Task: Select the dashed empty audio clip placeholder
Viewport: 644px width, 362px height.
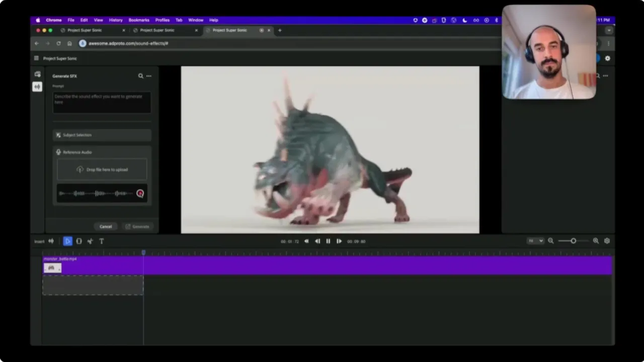Action: pyautogui.click(x=93, y=285)
